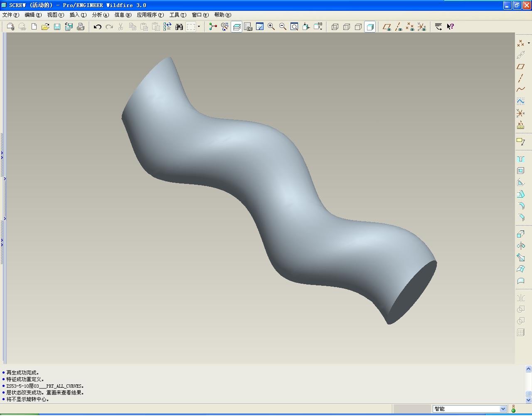The image size is (532, 416).
Task: Toggle datum axes display
Action: point(399,27)
